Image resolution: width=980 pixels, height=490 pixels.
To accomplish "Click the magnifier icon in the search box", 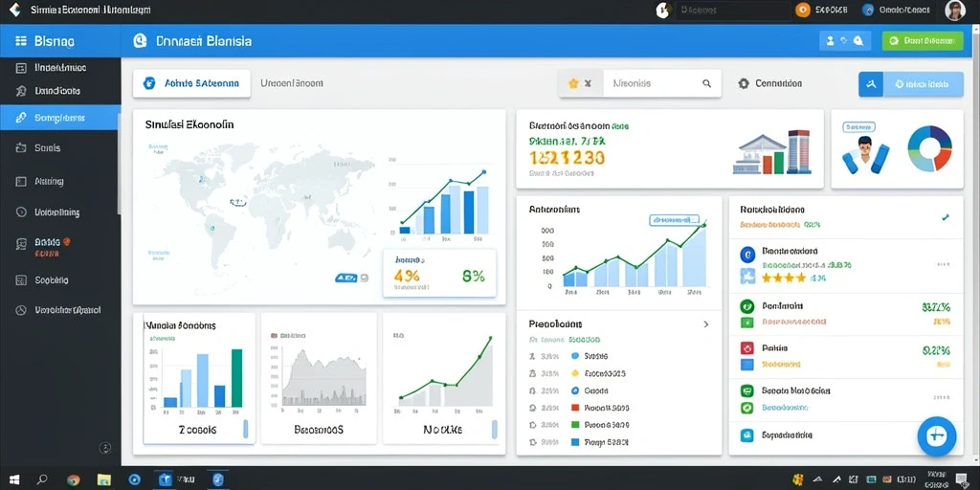I will (x=707, y=83).
